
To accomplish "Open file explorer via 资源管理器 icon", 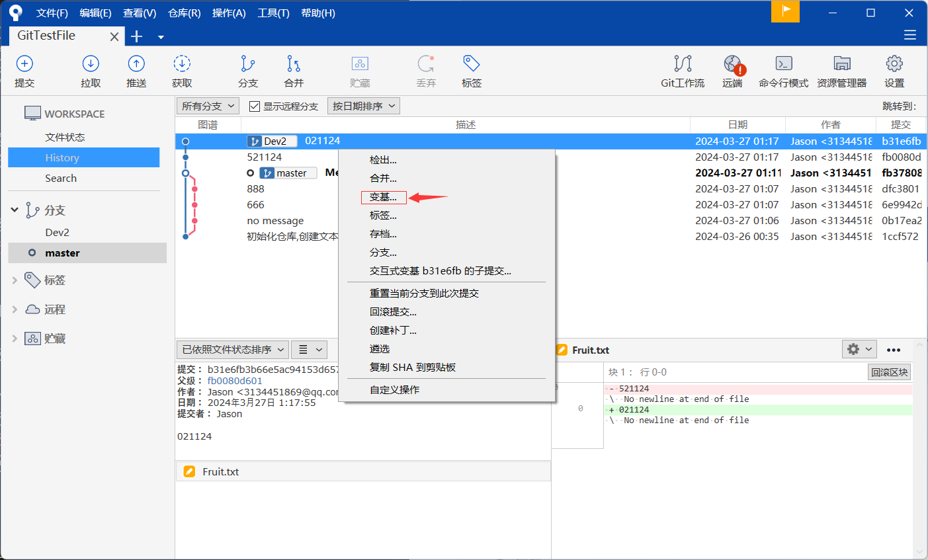I will 842,63.
